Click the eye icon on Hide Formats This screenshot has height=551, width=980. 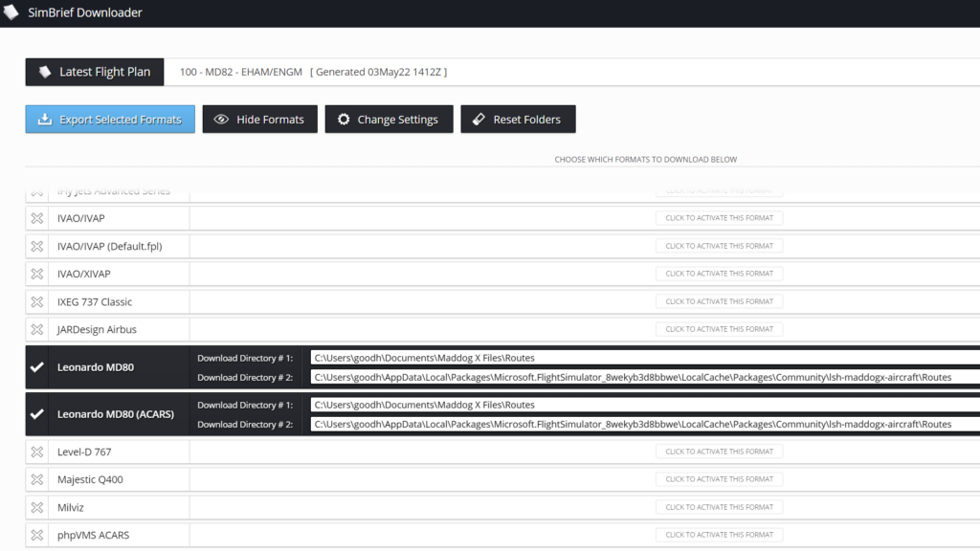point(221,120)
